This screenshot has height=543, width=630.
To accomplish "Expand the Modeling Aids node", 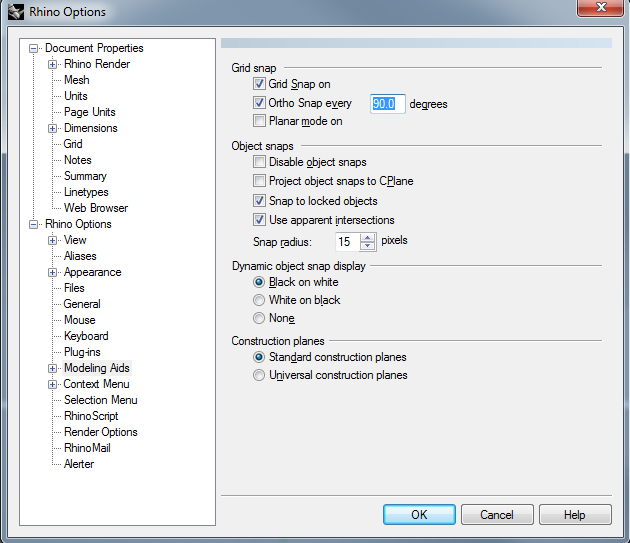I will tap(52, 368).
